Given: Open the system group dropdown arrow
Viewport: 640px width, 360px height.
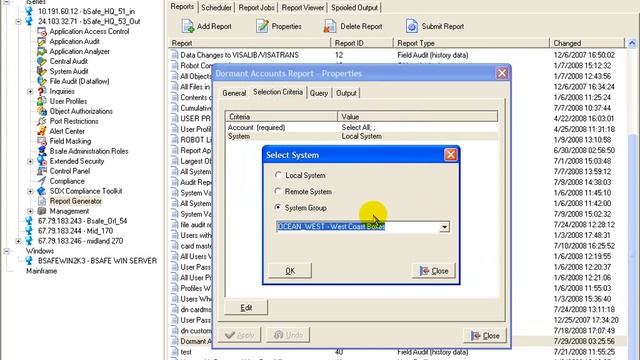Looking at the screenshot, I should coord(444,227).
